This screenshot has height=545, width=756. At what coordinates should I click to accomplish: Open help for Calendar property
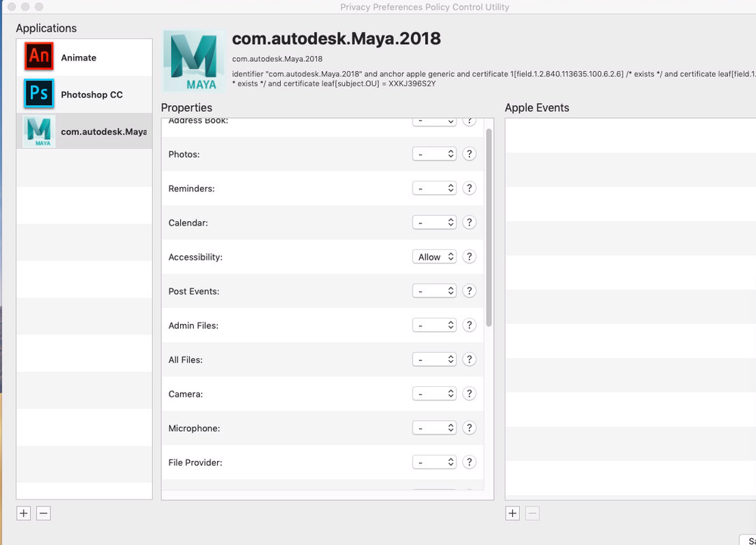point(469,223)
